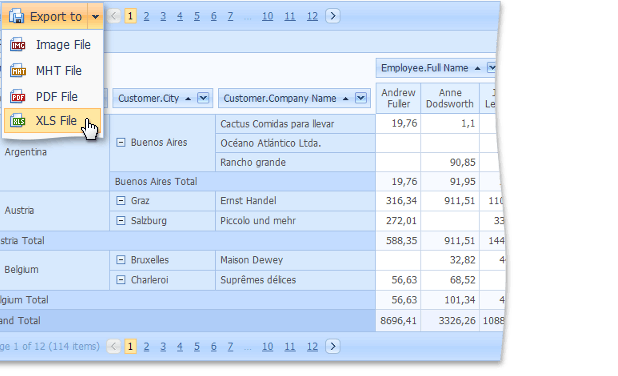Click the printer icon on Export to button
The width and height of the screenshot is (618, 376).
click(x=17, y=16)
